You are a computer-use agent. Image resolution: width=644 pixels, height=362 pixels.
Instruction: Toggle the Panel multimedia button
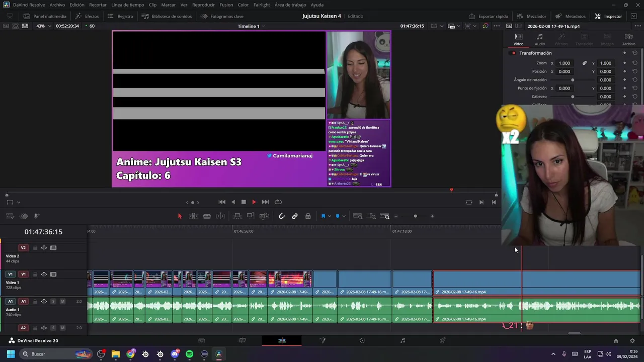(x=44, y=16)
